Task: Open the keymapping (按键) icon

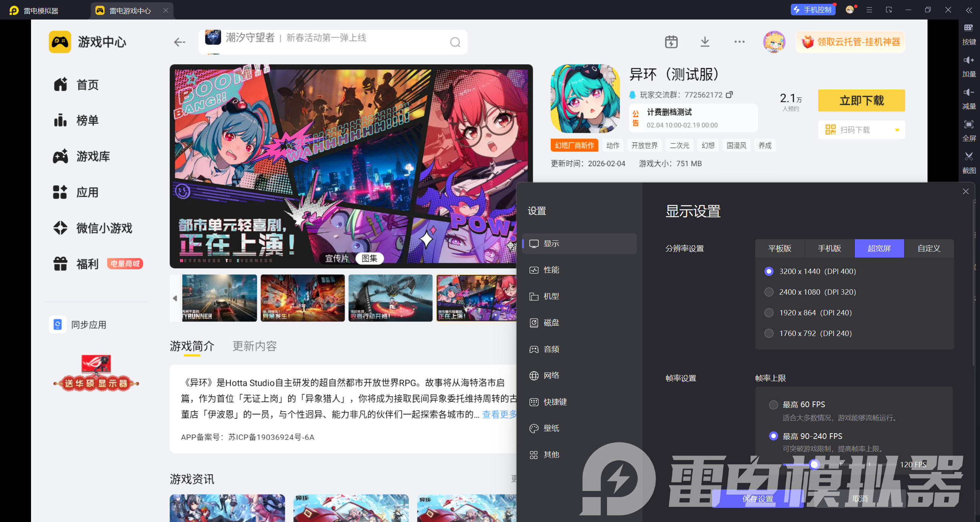Action: 969,28
